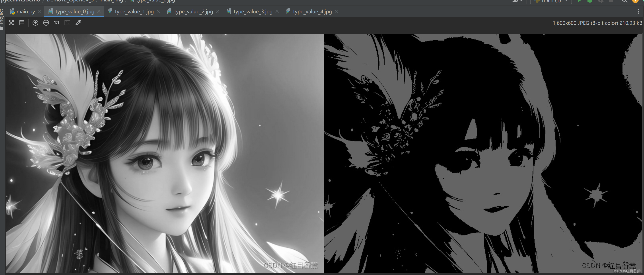Screen dimensions: 644x275
Task: Activate the color picker eyedropper
Action: [x=78, y=23]
